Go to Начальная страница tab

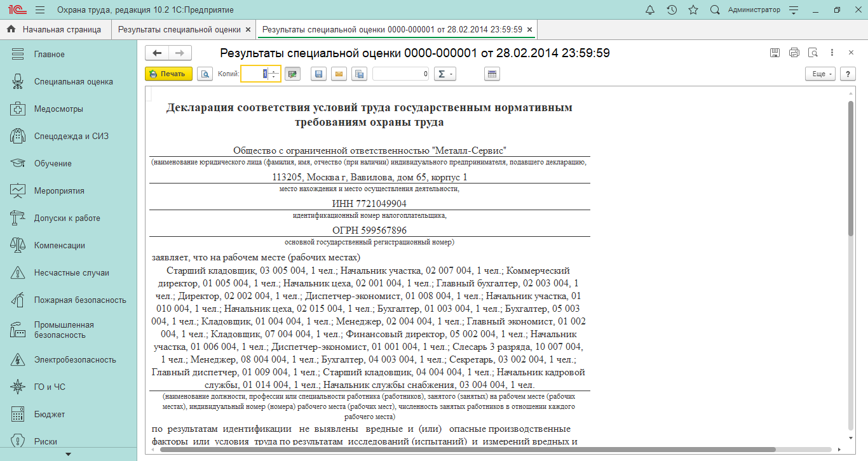[55, 29]
